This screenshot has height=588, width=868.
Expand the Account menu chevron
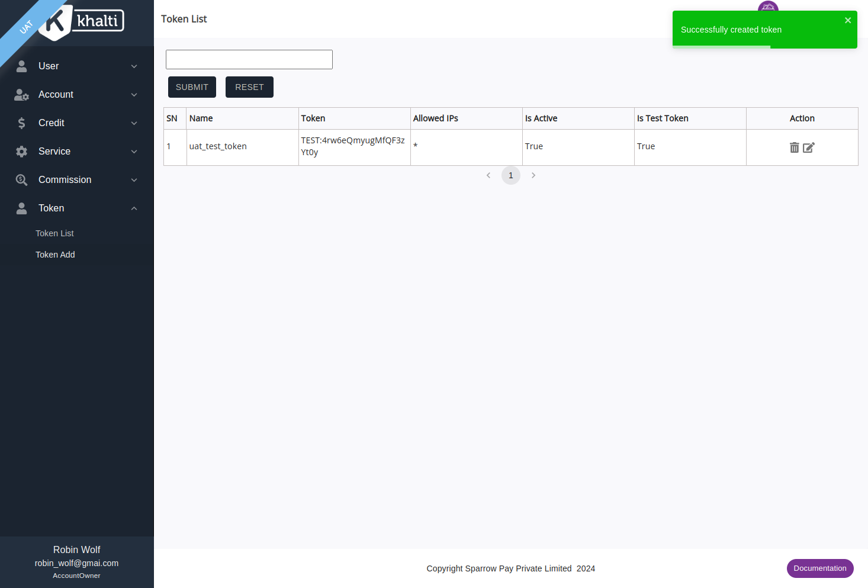pos(134,95)
